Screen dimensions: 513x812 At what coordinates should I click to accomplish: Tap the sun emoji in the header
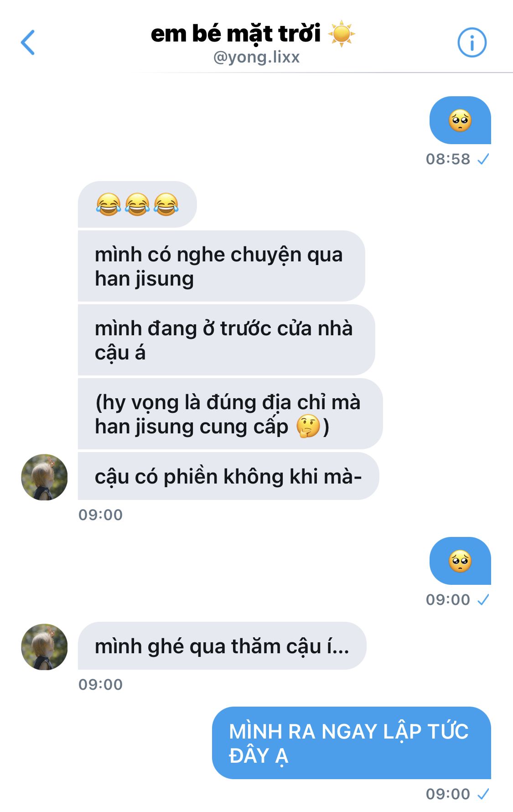pyautogui.click(x=342, y=34)
